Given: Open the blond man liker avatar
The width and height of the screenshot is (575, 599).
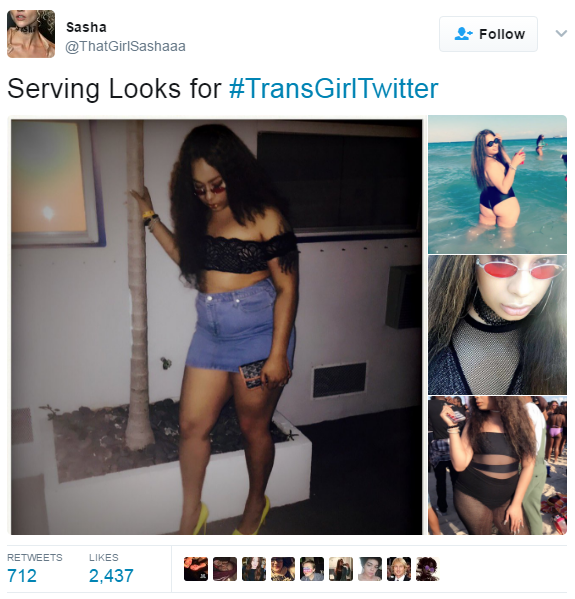Looking at the screenshot, I should point(399,569).
